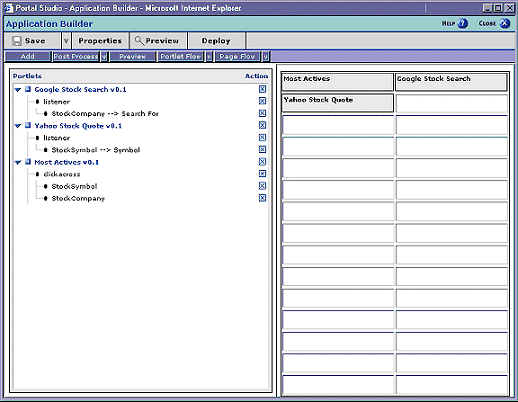Click the Portlets column header
The height and width of the screenshot is (402, 518).
27,76
